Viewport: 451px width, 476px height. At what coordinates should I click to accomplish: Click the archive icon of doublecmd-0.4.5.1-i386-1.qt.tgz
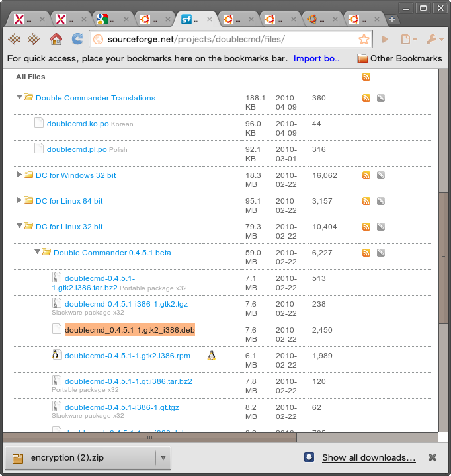(56, 406)
